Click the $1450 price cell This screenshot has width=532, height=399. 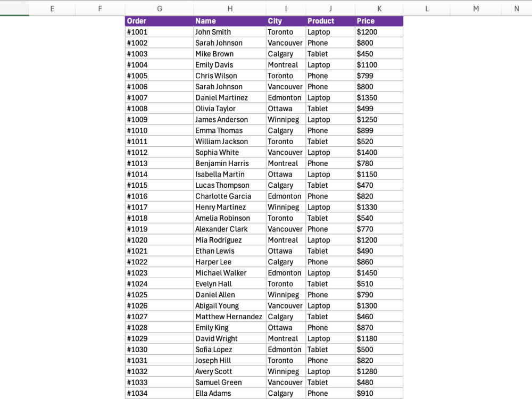pos(379,272)
